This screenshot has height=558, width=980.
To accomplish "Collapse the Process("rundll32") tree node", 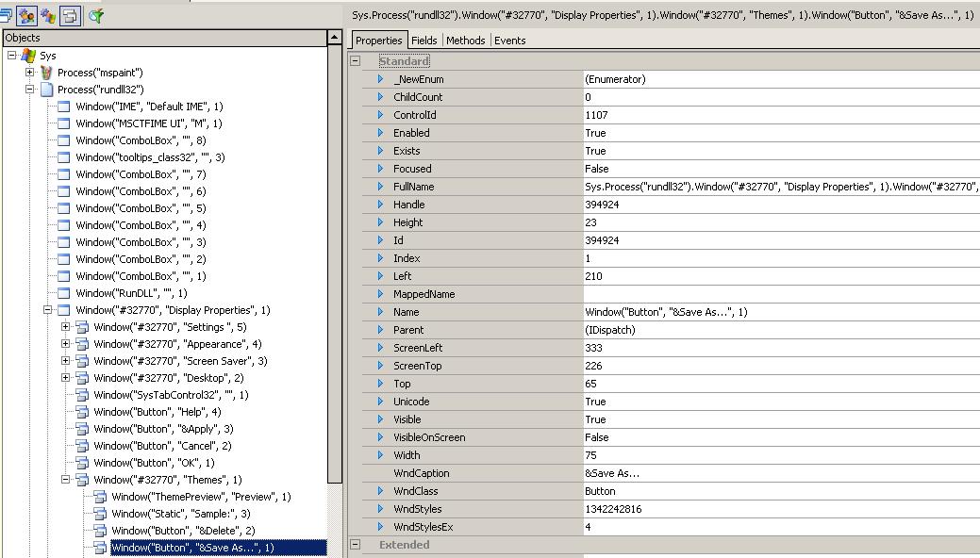I will [x=30, y=90].
